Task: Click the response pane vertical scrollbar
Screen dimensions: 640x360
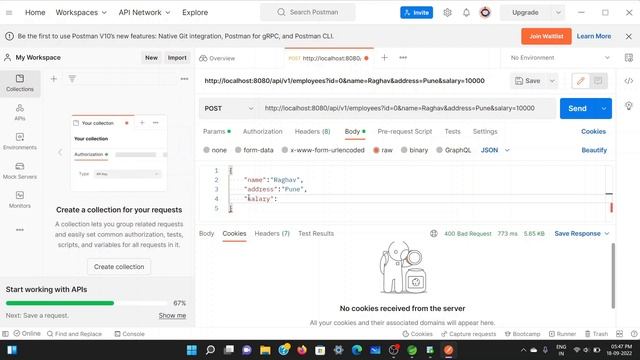Action: click(x=613, y=276)
